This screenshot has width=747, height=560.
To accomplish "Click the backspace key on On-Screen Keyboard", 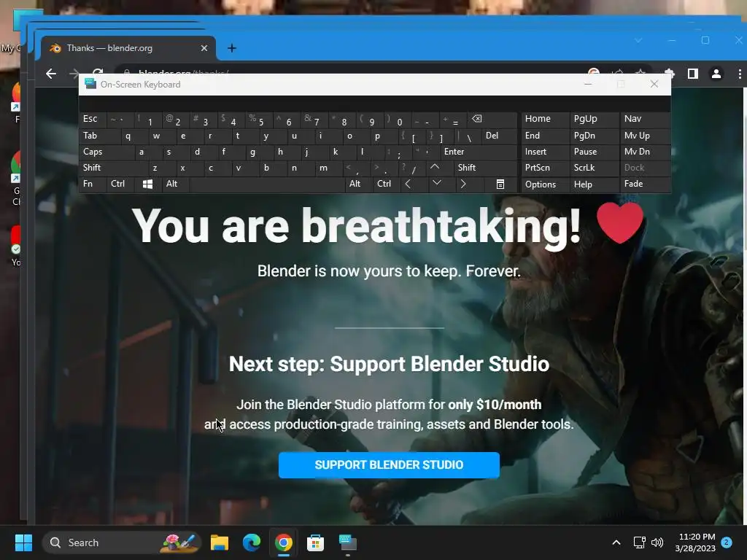I will click(492, 119).
